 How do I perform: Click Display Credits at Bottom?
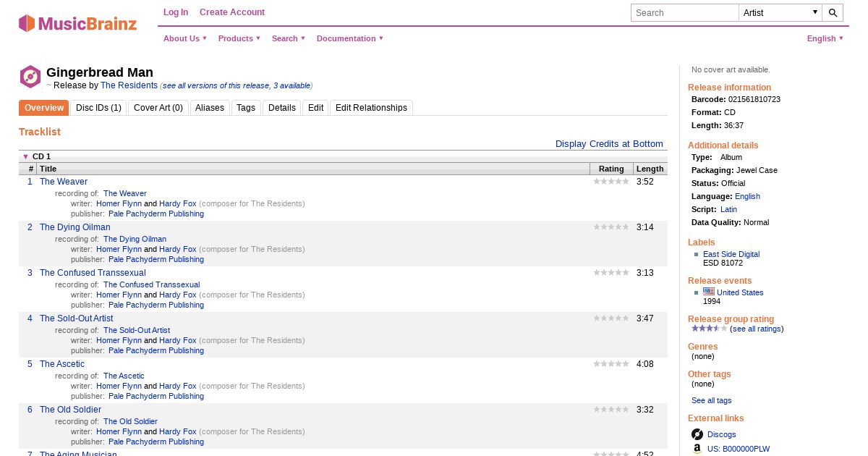point(609,144)
